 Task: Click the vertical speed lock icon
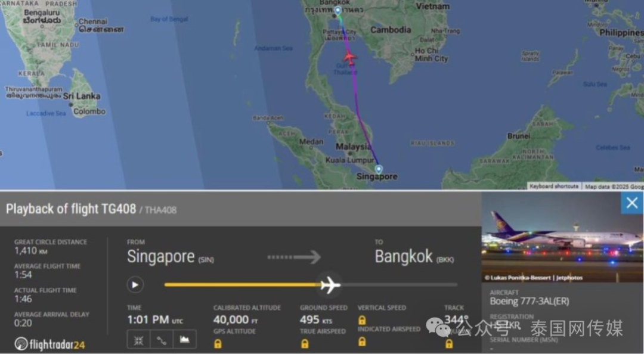(x=362, y=319)
